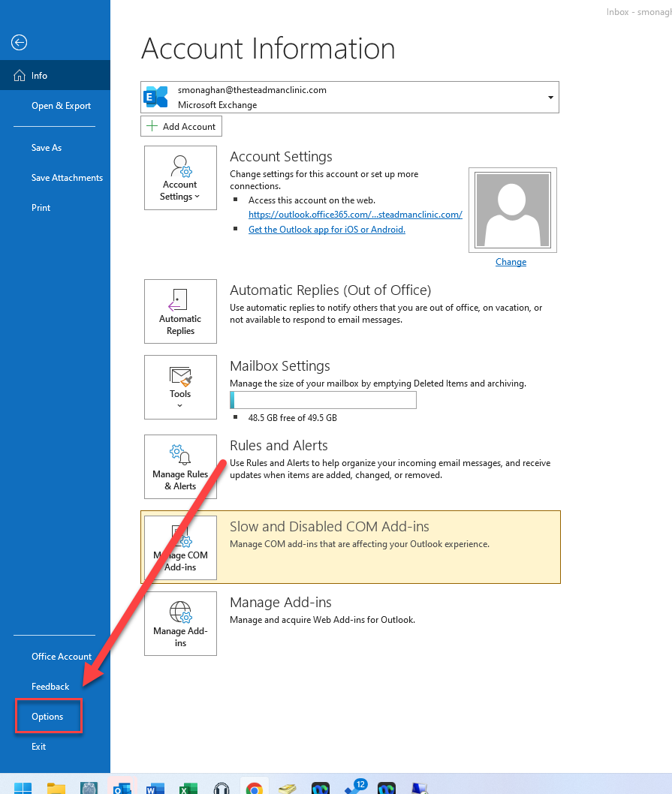
Task: Click smonaghan@thesteadmanclinic.com account text
Action: point(252,89)
